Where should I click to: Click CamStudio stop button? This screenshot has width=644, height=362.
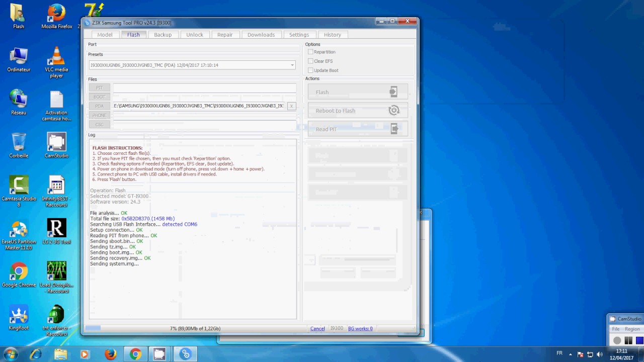[x=639, y=340]
